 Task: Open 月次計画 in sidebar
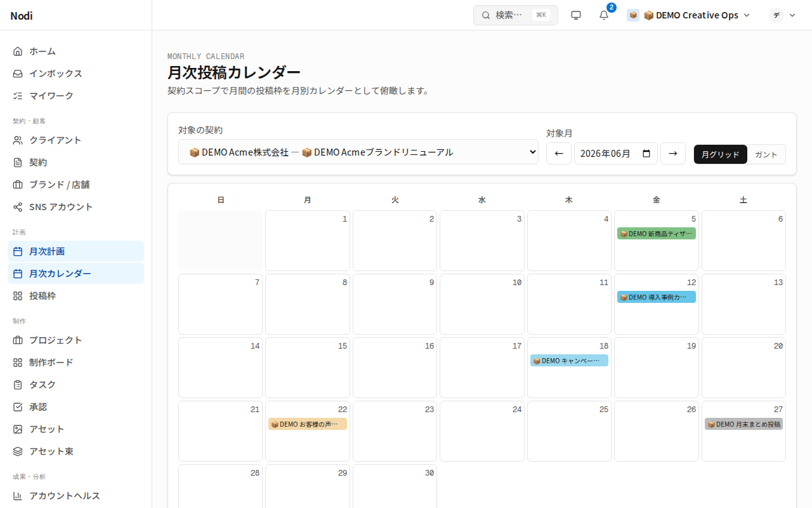75,251
